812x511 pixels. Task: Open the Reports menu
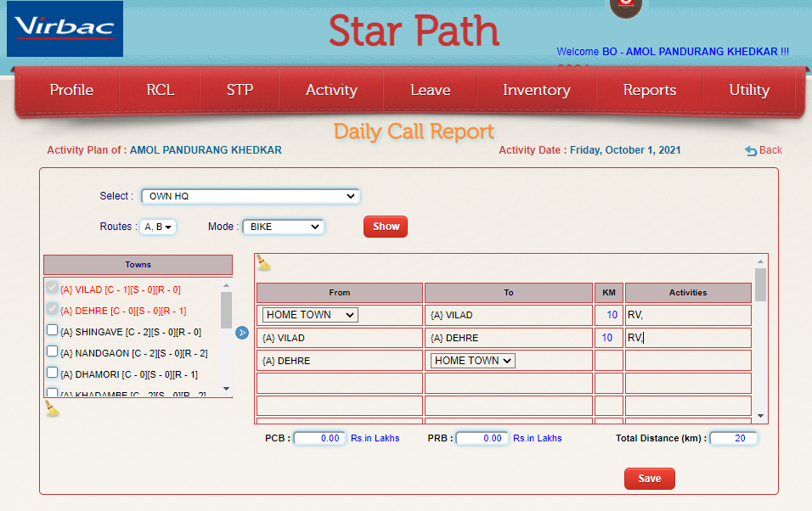click(x=650, y=90)
